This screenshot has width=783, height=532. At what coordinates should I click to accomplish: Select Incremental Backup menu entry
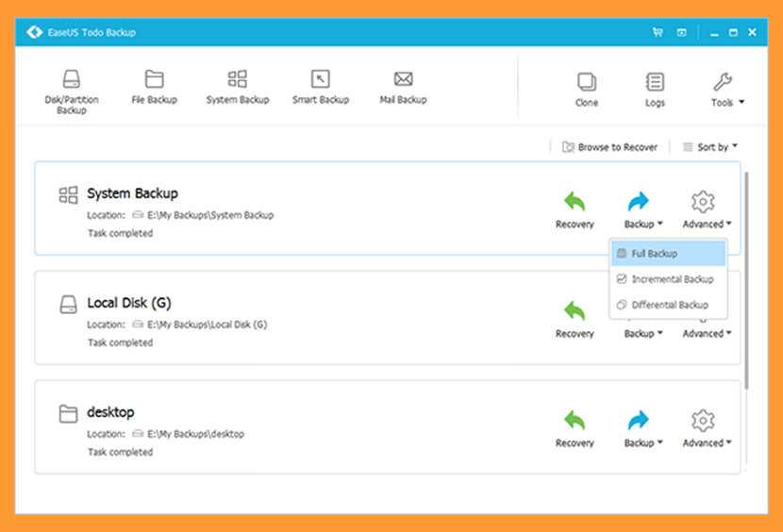click(x=668, y=279)
